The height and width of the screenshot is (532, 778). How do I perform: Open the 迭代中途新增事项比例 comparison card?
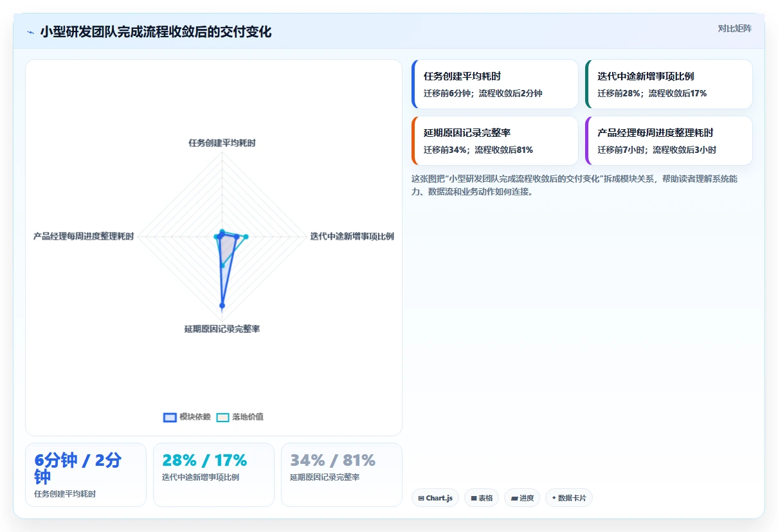tap(669, 84)
